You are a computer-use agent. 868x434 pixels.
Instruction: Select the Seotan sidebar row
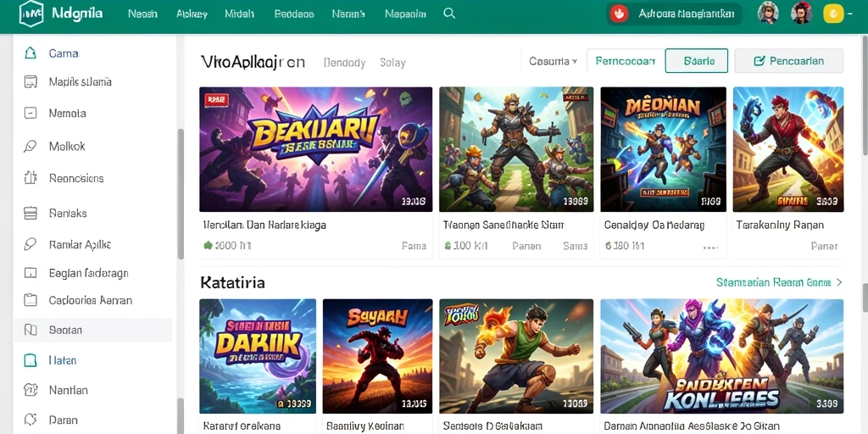coord(92,330)
